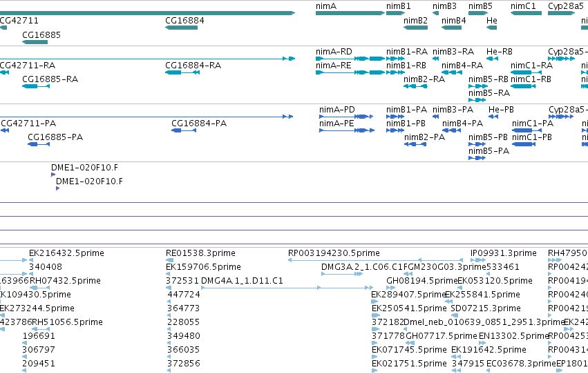Select the He gene feature
588x374 pixels.
[492, 28]
